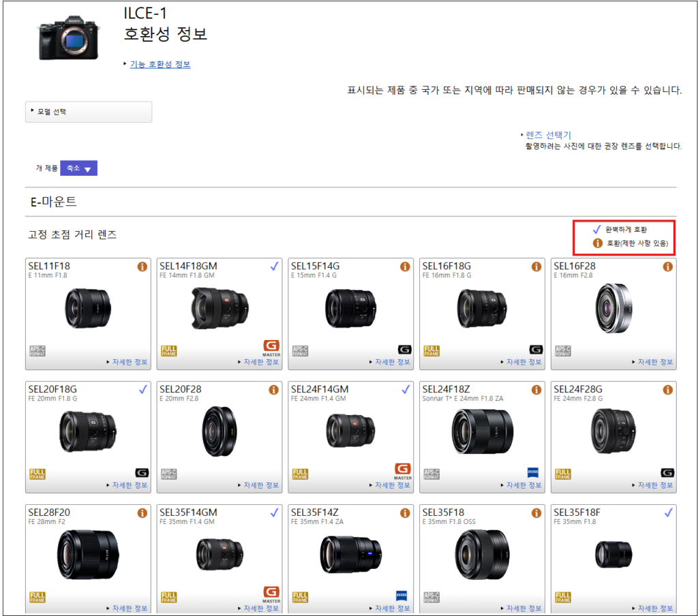
Task: Open 자세한 정보 for SEL24F18Z
Action: click(x=524, y=485)
